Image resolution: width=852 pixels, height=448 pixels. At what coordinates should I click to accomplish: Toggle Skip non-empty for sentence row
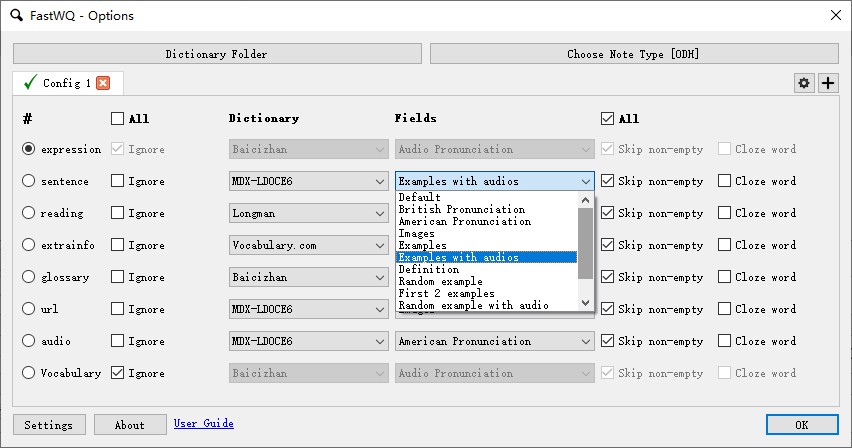(607, 181)
